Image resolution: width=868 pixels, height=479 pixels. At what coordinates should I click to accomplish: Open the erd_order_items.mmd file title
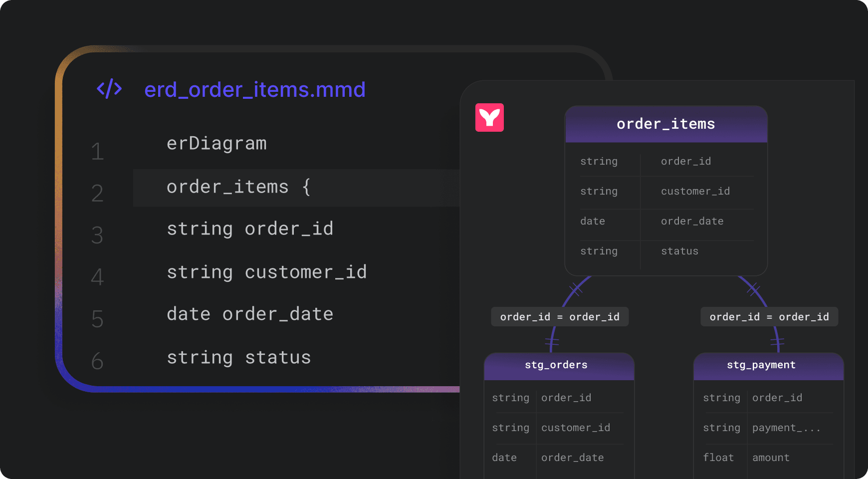(x=255, y=90)
